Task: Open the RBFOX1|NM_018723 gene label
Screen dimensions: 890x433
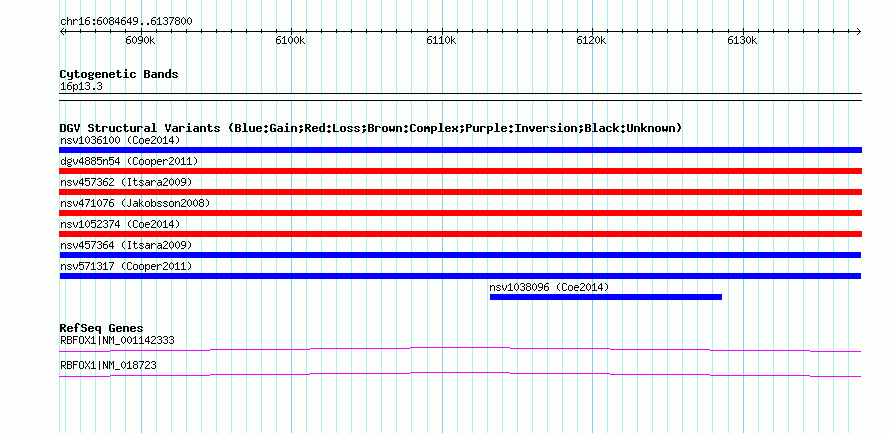Action: [x=108, y=365]
